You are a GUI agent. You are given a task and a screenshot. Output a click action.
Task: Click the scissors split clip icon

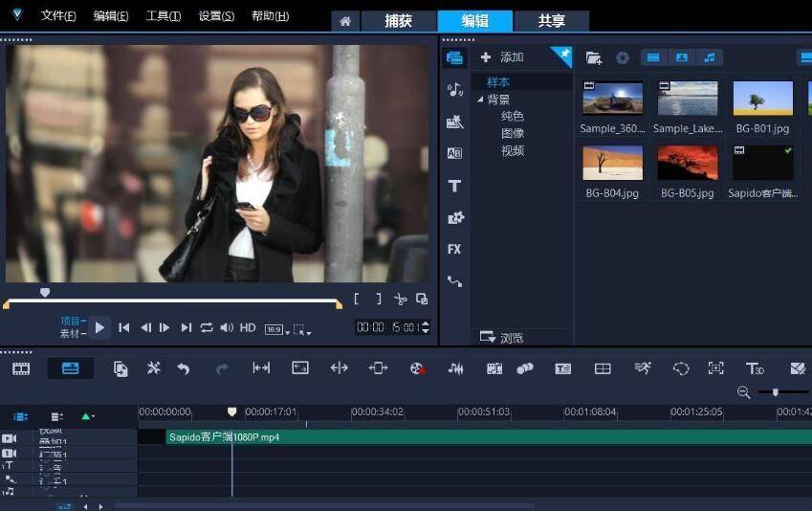coord(401,299)
